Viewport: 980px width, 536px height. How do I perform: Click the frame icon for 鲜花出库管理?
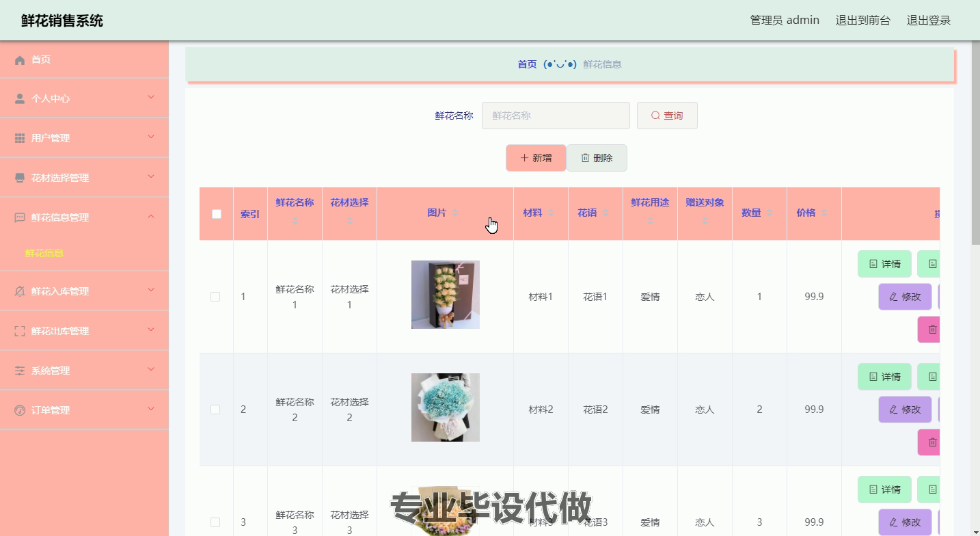pyautogui.click(x=20, y=331)
